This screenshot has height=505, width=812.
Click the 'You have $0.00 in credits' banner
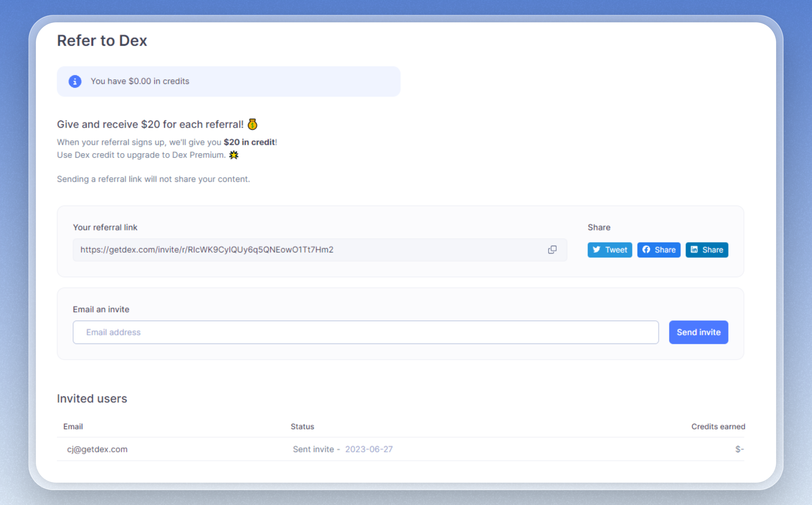pos(228,82)
